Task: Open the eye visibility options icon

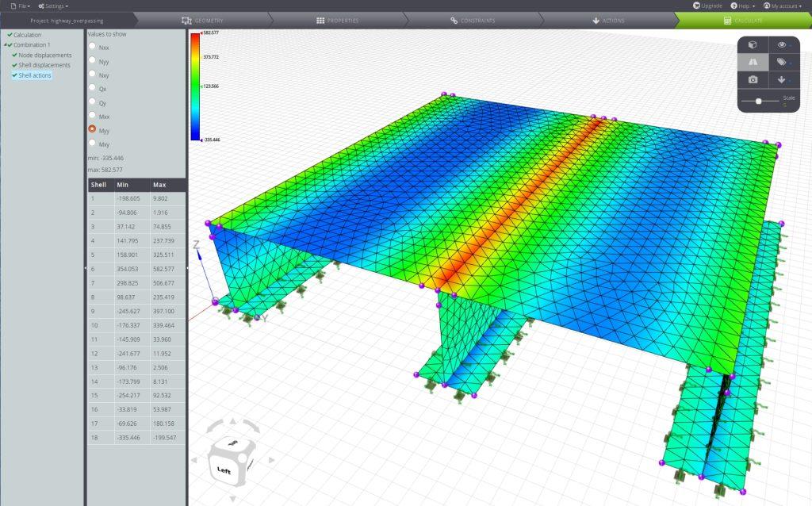Action: 782,45
